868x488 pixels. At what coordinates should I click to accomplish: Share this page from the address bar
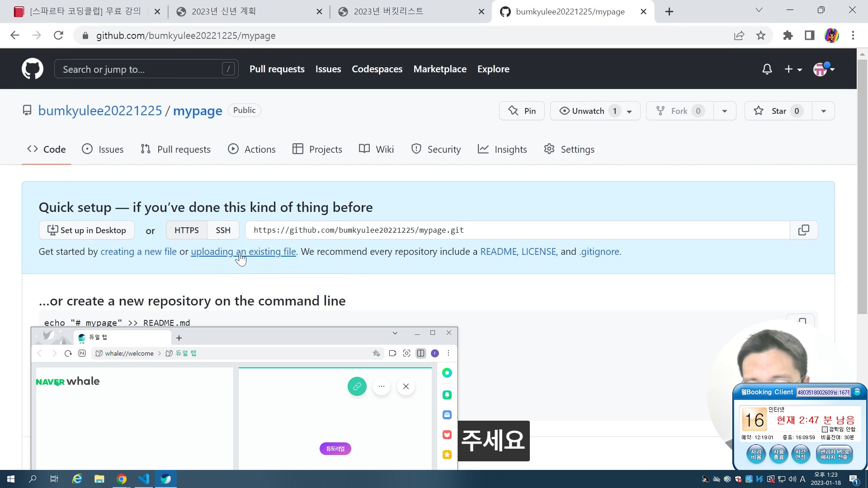coord(739,35)
